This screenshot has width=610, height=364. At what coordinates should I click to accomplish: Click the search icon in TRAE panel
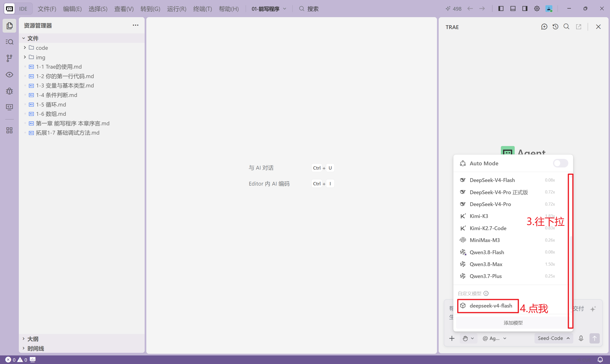coord(566,27)
